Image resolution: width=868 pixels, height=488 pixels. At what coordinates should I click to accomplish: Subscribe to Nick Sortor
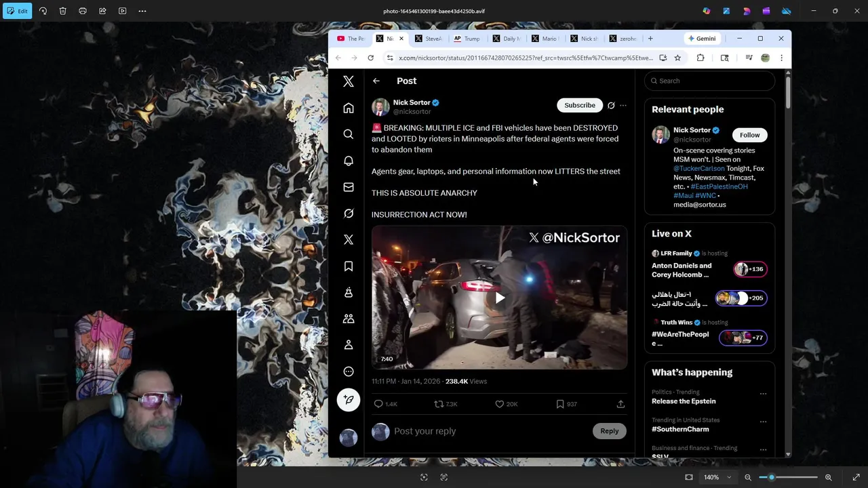580,105
